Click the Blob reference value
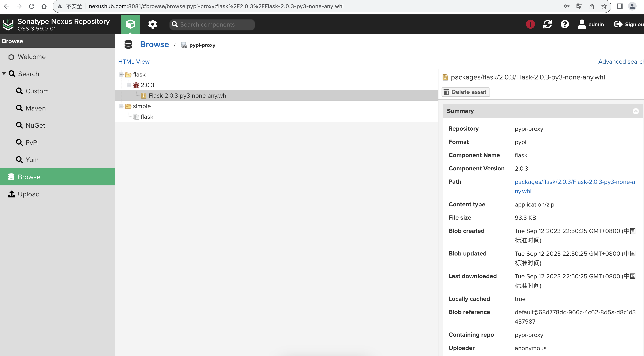The image size is (644, 356). 575,317
